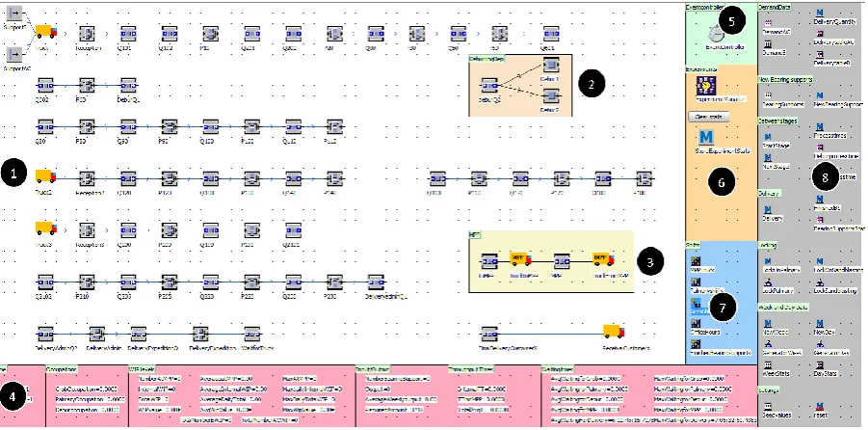Viewport: 868px width, 430px height.
Task: Select the StartExperimentStats method icon
Action: point(706,136)
